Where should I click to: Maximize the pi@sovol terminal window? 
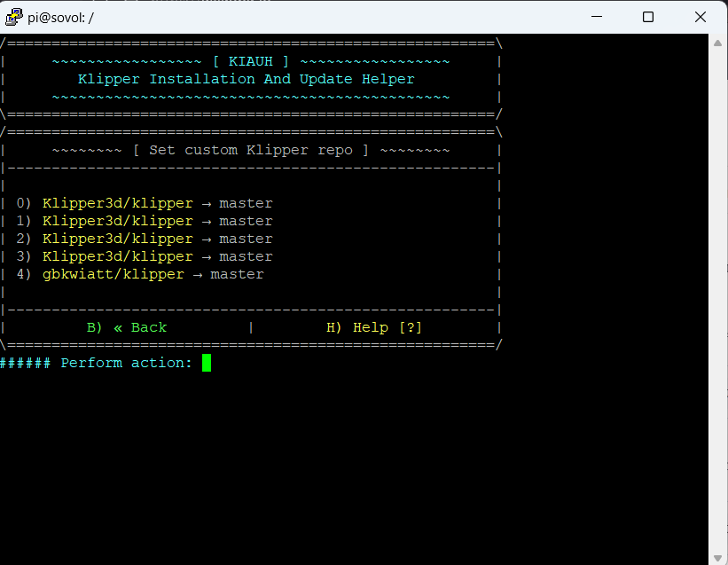(x=648, y=17)
